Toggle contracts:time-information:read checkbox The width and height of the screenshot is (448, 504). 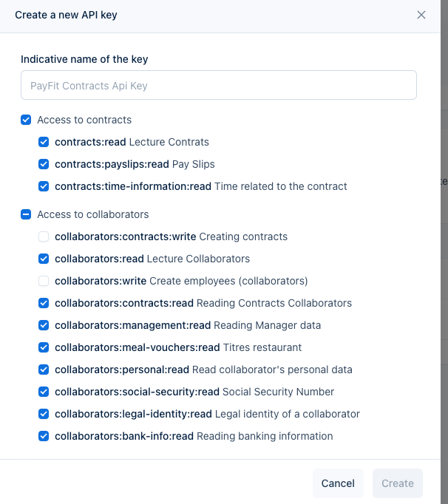[x=44, y=186]
